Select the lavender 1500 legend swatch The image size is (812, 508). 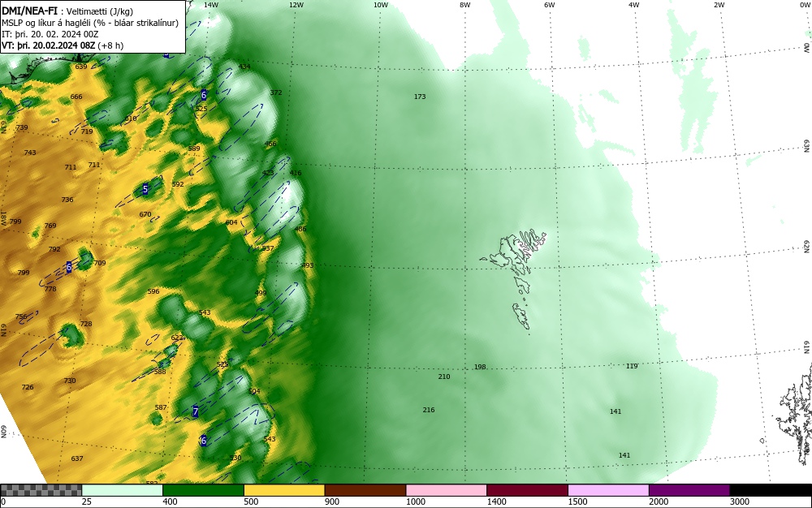pyautogui.click(x=608, y=490)
